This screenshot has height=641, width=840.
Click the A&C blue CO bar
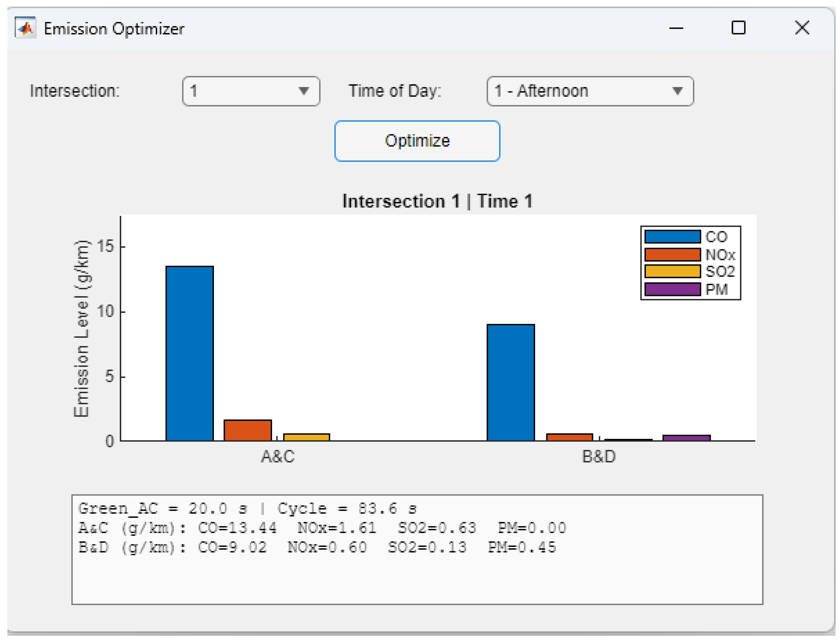click(x=190, y=353)
